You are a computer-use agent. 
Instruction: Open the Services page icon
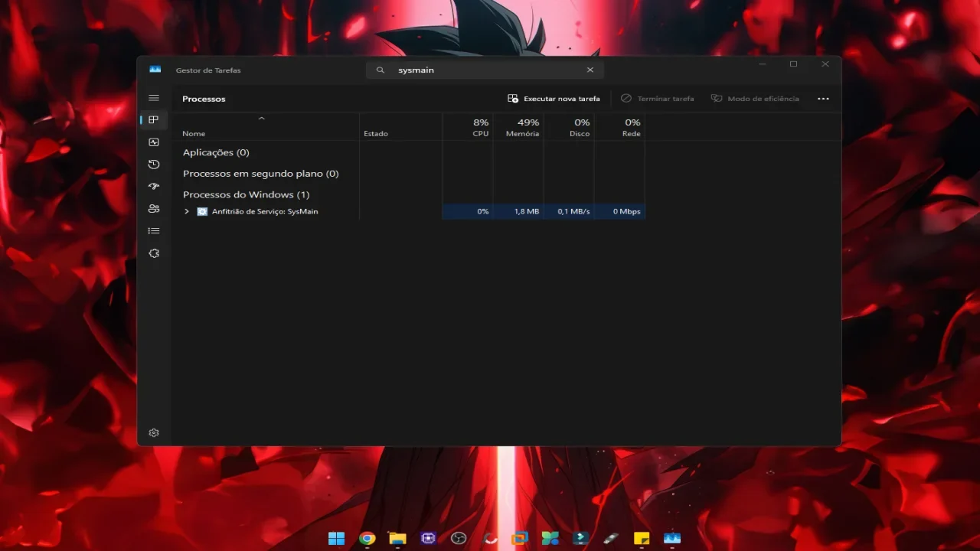click(154, 253)
